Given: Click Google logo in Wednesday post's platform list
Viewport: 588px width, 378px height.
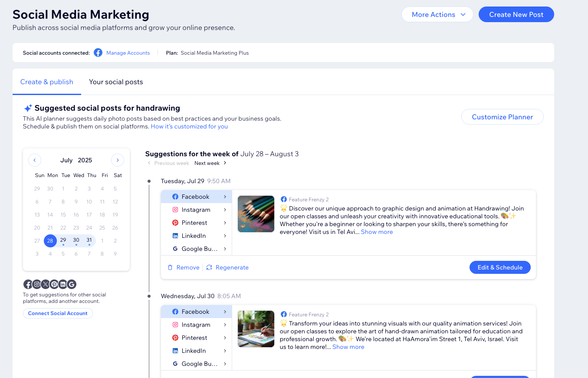Looking at the screenshot, I should pos(175,364).
